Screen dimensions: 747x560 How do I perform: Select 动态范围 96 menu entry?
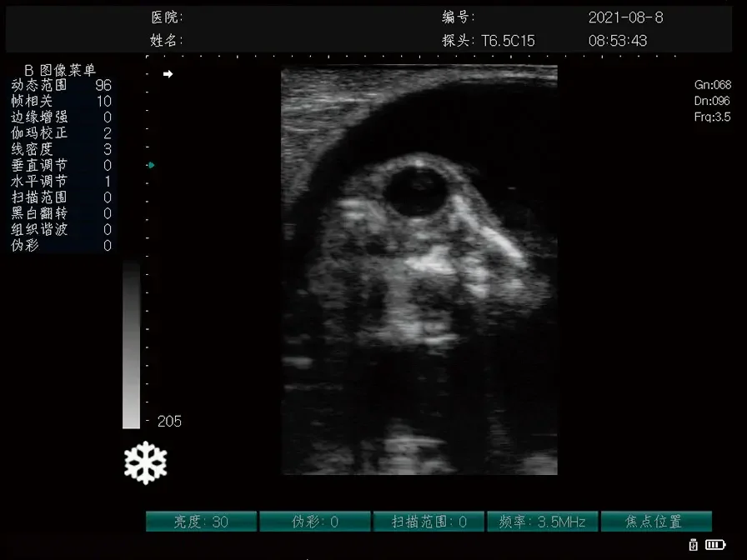[62, 85]
